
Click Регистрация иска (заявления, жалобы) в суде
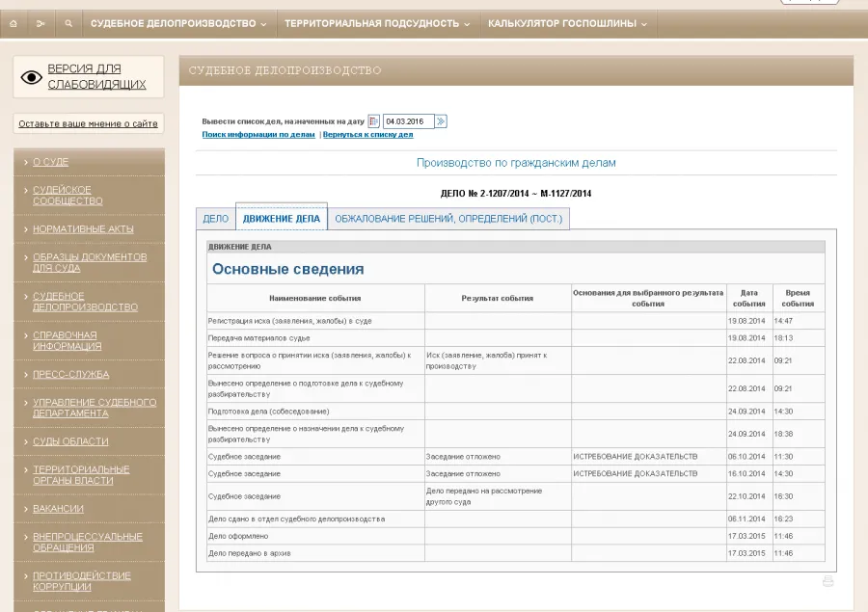(x=289, y=321)
